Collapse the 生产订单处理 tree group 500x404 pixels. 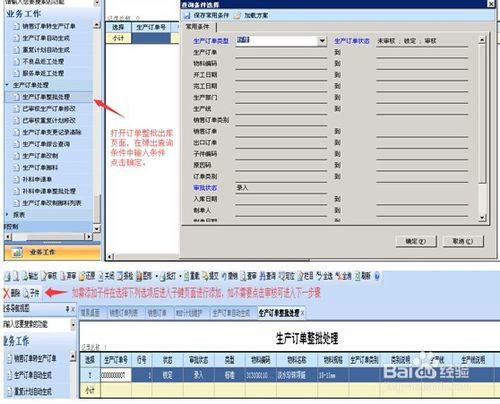point(7,85)
